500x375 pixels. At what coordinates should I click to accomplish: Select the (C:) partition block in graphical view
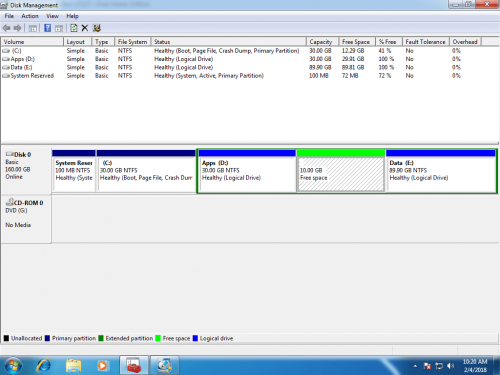coord(146,171)
